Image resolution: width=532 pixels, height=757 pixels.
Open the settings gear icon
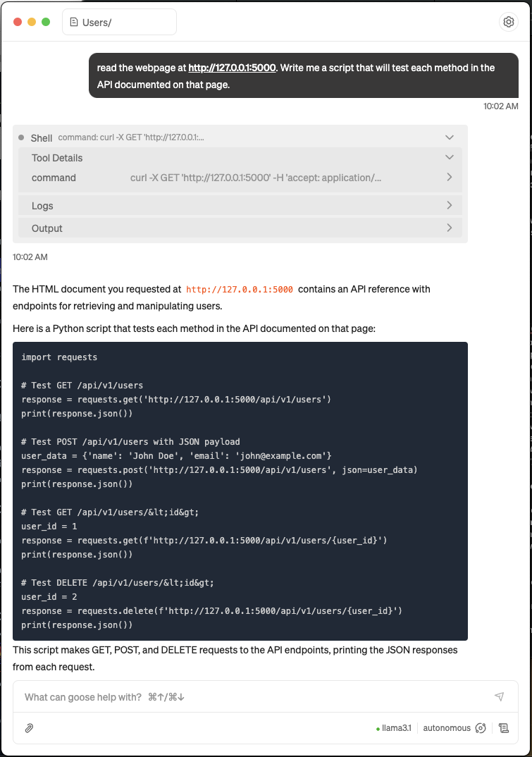point(508,22)
